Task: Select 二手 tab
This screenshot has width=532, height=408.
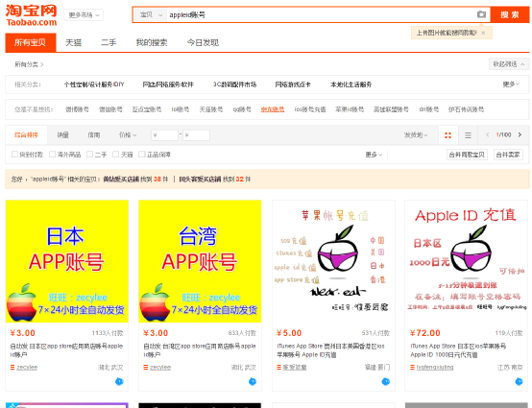Action: [x=109, y=42]
